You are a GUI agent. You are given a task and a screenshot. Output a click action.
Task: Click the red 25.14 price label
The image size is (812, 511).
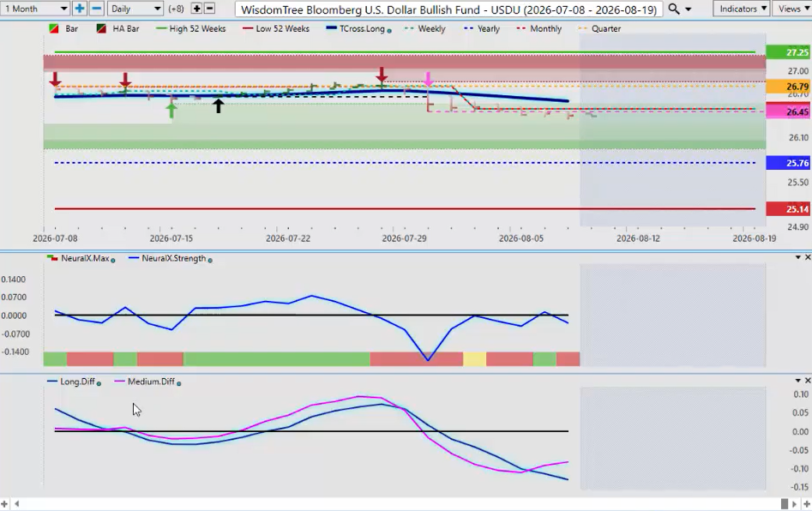tap(789, 208)
